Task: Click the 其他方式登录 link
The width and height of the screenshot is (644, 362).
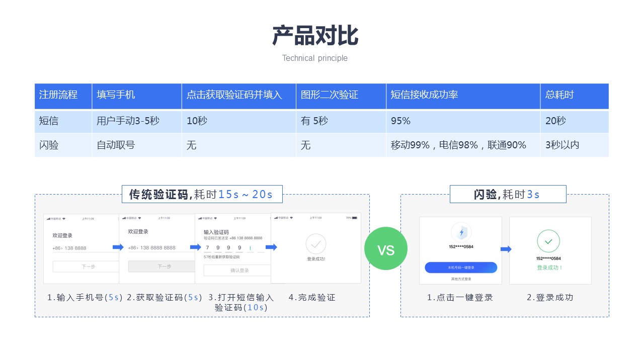Action: (461, 279)
